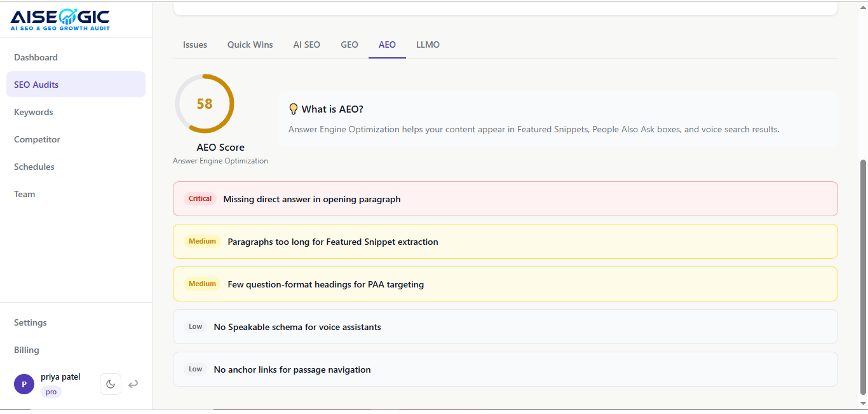This screenshot has width=868, height=414.
Task: Expand No anchor links issue
Action: click(505, 369)
